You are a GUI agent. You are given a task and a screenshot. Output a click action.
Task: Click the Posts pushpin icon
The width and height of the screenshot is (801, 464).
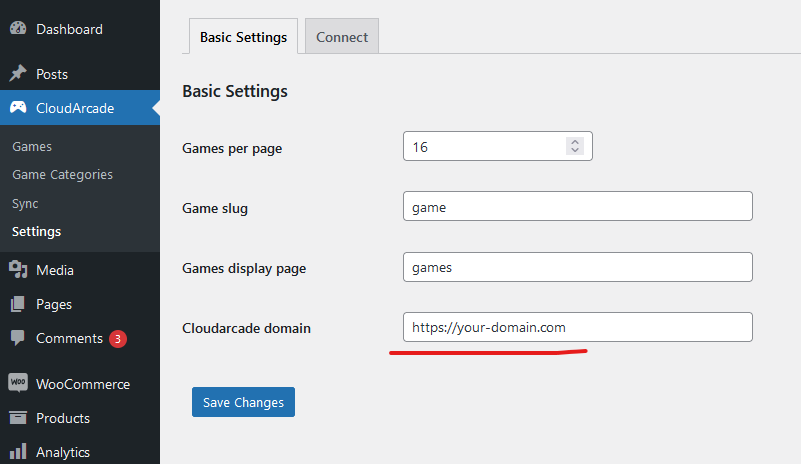point(18,74)
